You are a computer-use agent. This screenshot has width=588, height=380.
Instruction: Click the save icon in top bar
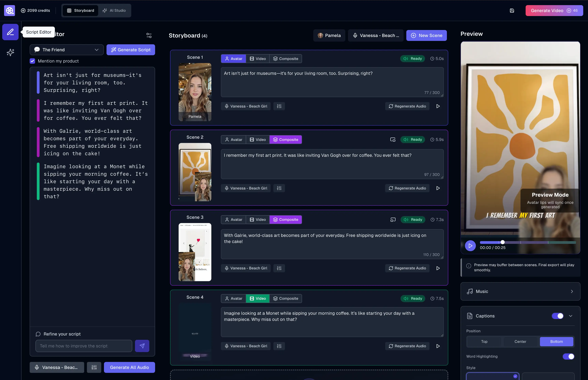[512, 10]
